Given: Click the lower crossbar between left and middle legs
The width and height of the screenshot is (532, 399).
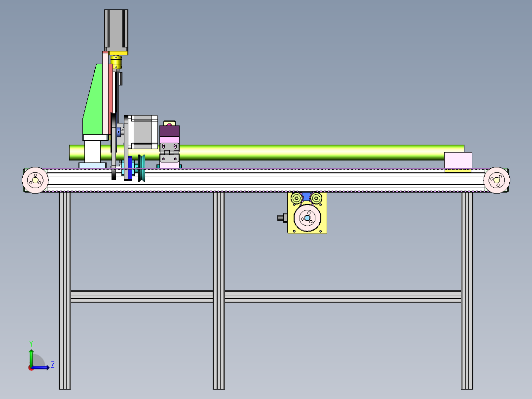Looking at the screenshot, I should click(142, 296).
